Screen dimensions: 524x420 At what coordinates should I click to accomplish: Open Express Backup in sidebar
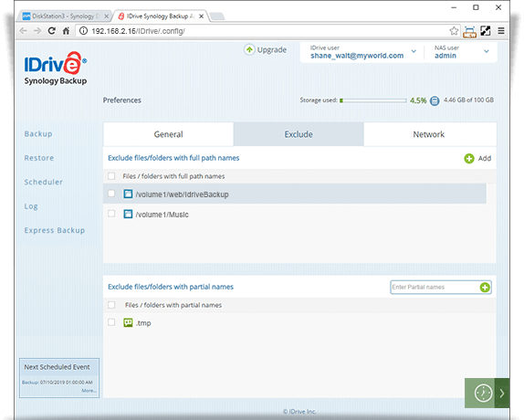point(55,231)
